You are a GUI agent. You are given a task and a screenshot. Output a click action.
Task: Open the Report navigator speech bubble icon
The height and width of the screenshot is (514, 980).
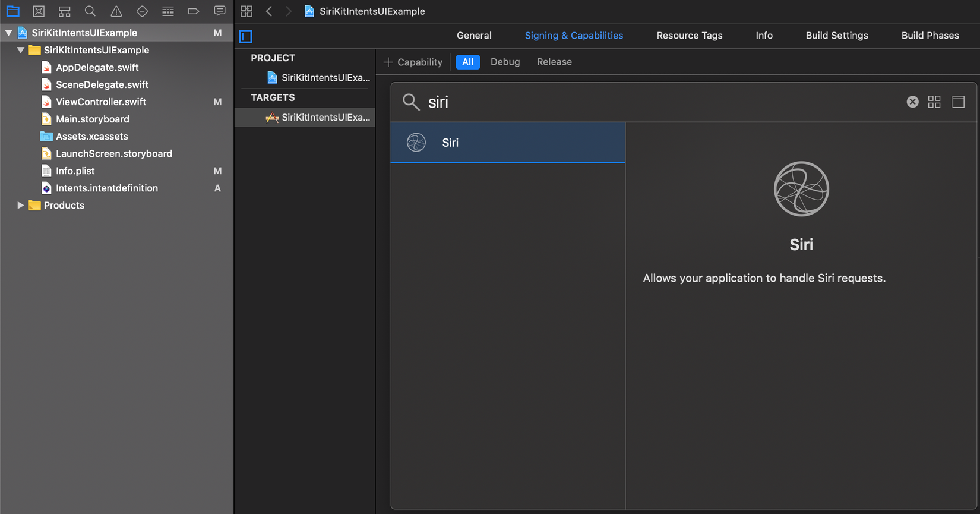pyautogui.click(x=220, y=11)
